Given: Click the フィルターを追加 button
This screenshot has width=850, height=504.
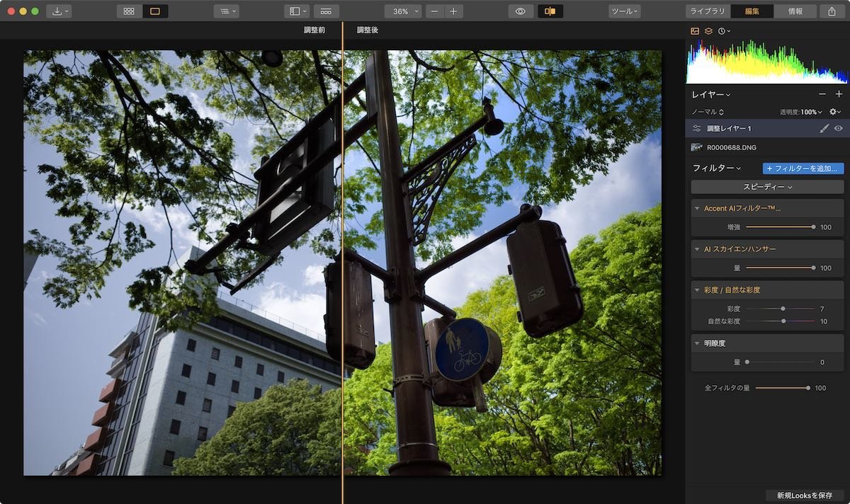Looking at the screenshot, I should (x=802, y=168).
